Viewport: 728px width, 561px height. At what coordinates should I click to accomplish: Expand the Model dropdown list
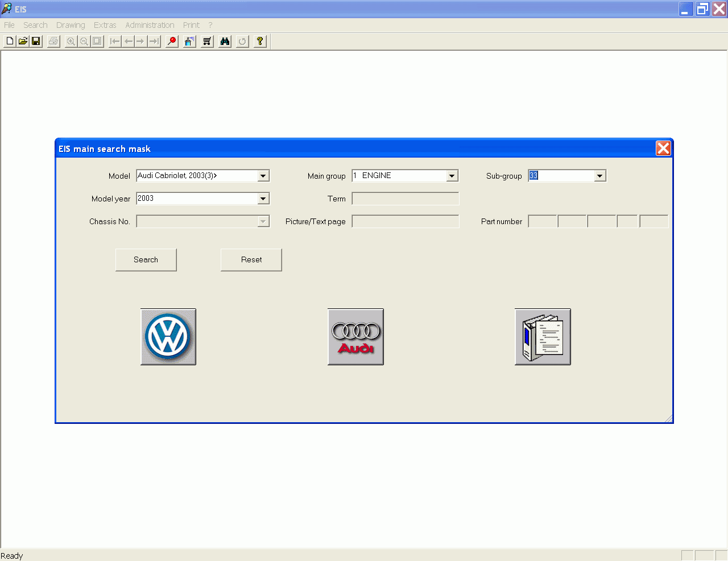coord(263,176)
